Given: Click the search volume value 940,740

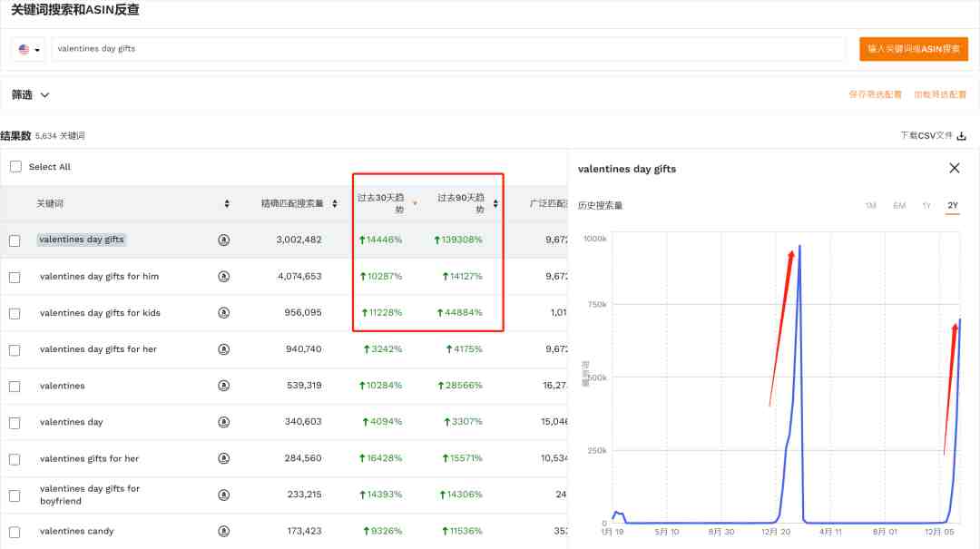Looking at the screenshot, I should [304, 348].
